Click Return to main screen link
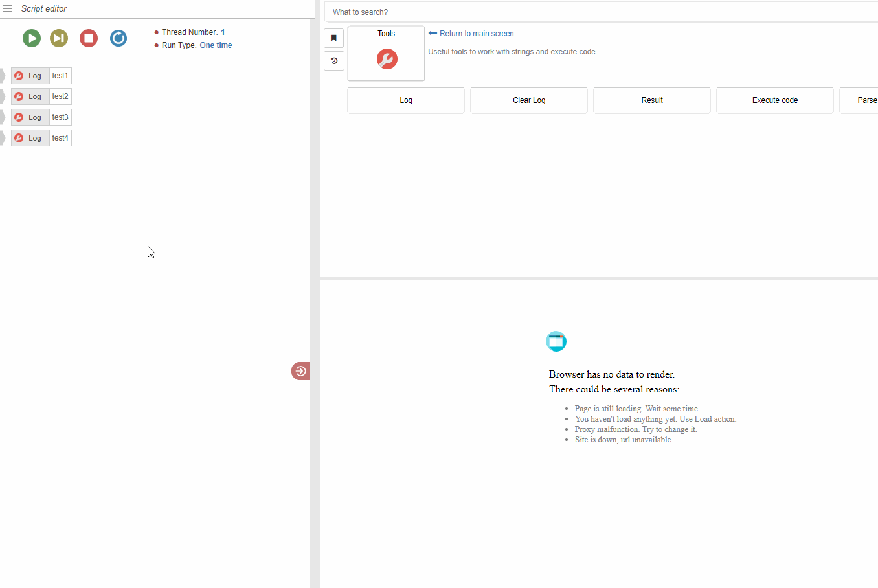This screenshot has width=878, height=588. click(x=476, y=34)
